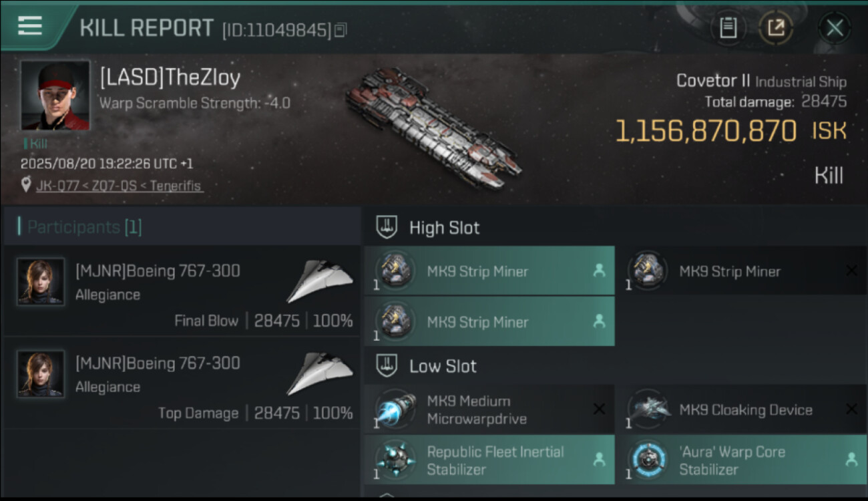Screen dimensions: 868x501
Task: Select Republic Fleet Inertial Stabilizer module
Action: click(489, 460)
